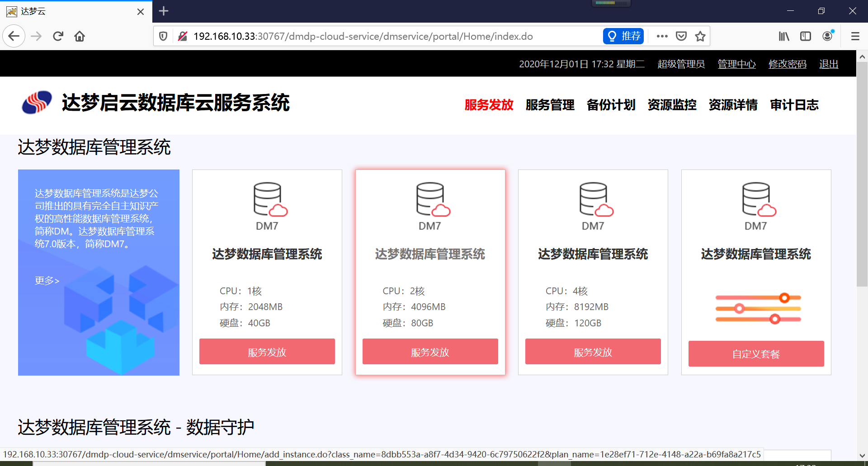868x466 pixels.
Task: Click the 内存: 4096MB text
Action: click(414, 307)
